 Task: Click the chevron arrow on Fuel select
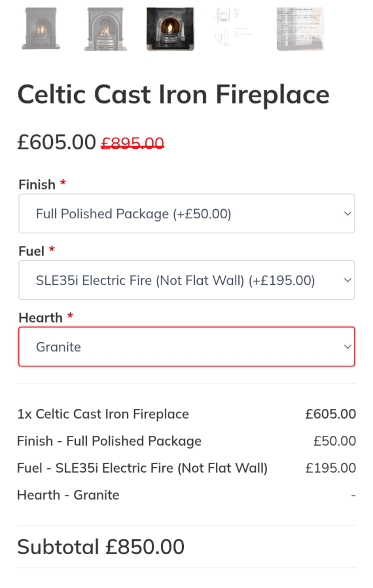tap(347, 280)
